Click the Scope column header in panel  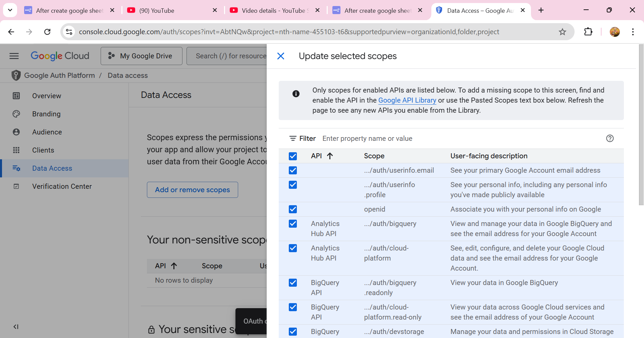pos(374,156)
